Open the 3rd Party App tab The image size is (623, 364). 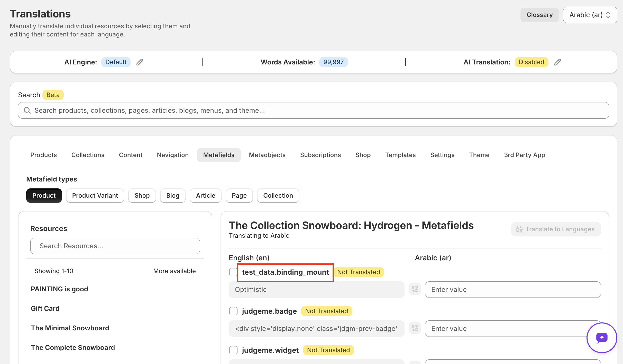(x=524, y=155)
